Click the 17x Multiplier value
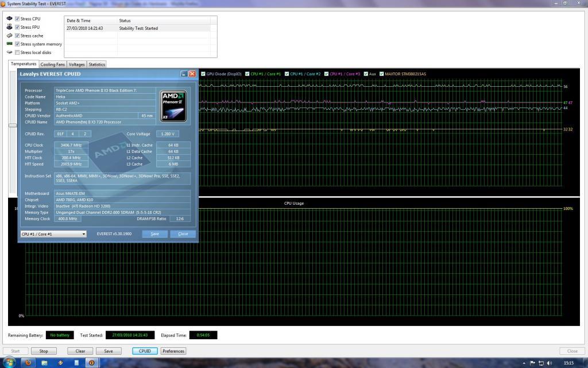This screenshot has width=588, height=368. point(71,151)
